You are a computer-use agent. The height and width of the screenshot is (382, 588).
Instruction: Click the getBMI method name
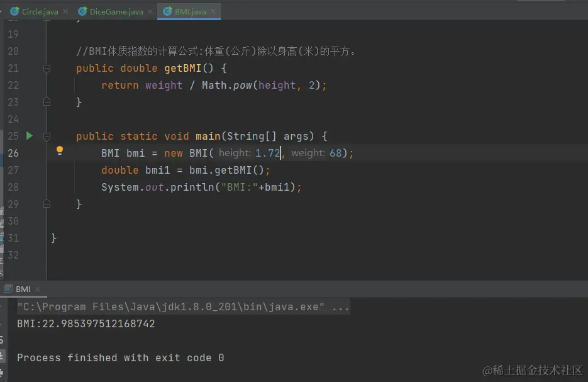click(182, 69)
